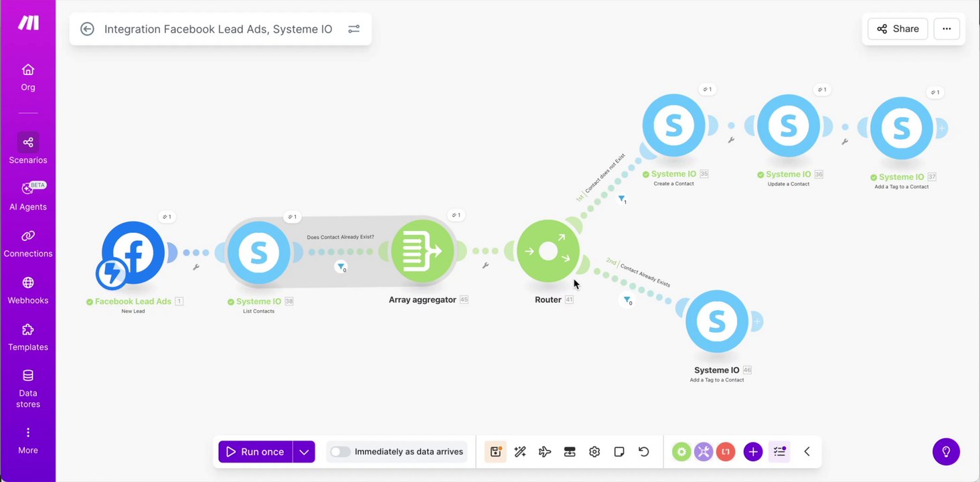Open scenario inputs icon in toolbar

pyautogui.click(x=570, y=452)
